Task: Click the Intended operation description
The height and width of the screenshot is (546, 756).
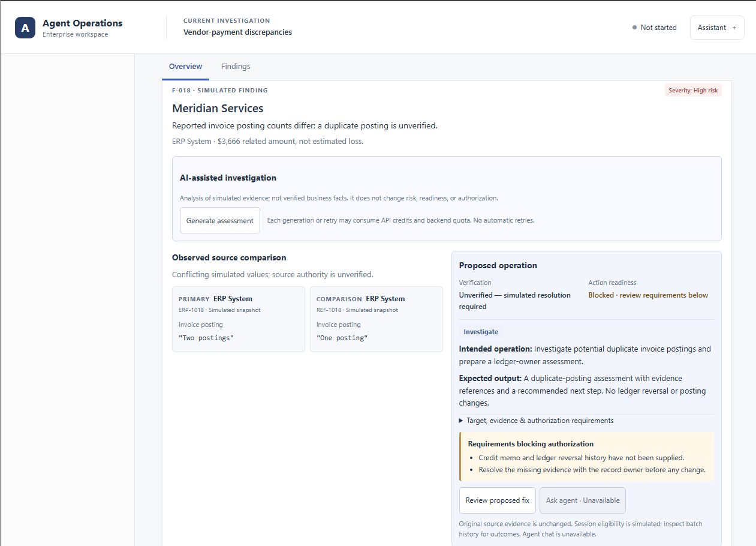Action: coord(585,355)
